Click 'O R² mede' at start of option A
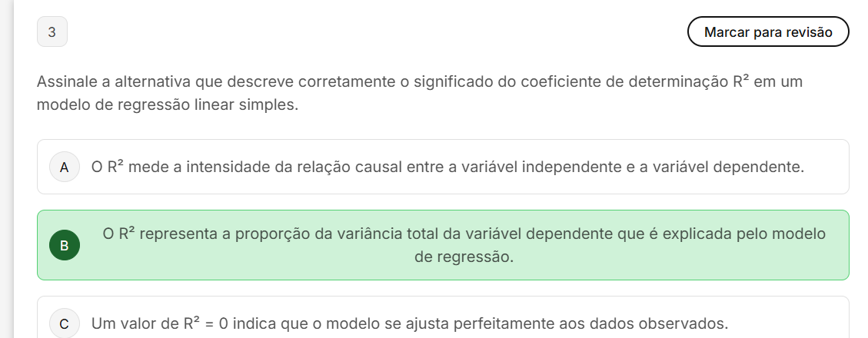The image size is (868, 338). (125, 167)
